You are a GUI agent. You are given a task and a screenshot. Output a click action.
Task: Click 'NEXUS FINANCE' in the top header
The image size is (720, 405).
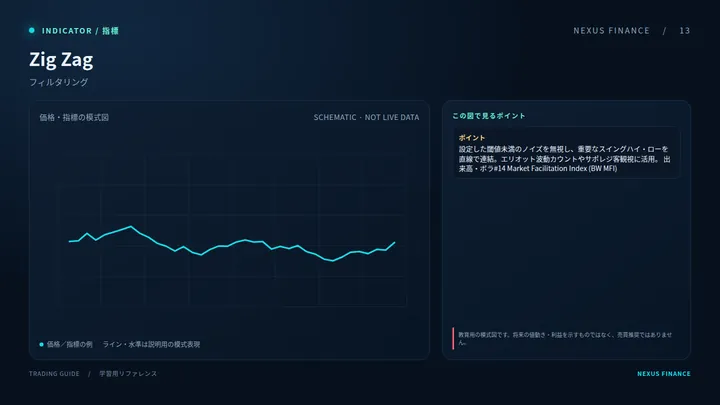click(611, 31)
